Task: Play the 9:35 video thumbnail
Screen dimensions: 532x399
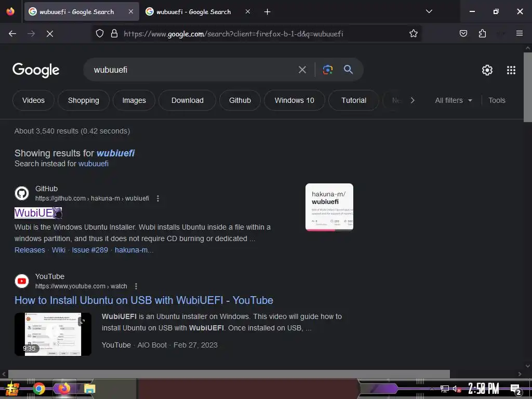Action: point(53,335)
